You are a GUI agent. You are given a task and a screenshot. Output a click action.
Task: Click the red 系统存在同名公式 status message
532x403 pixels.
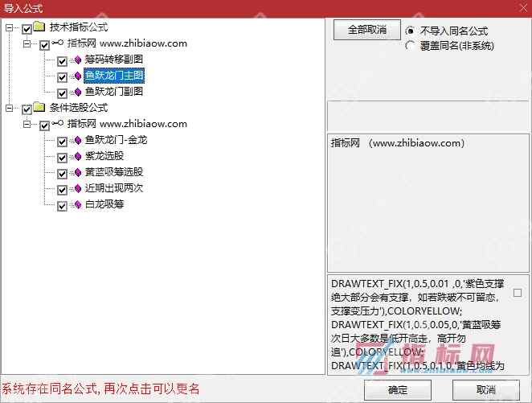click(100, 389)
